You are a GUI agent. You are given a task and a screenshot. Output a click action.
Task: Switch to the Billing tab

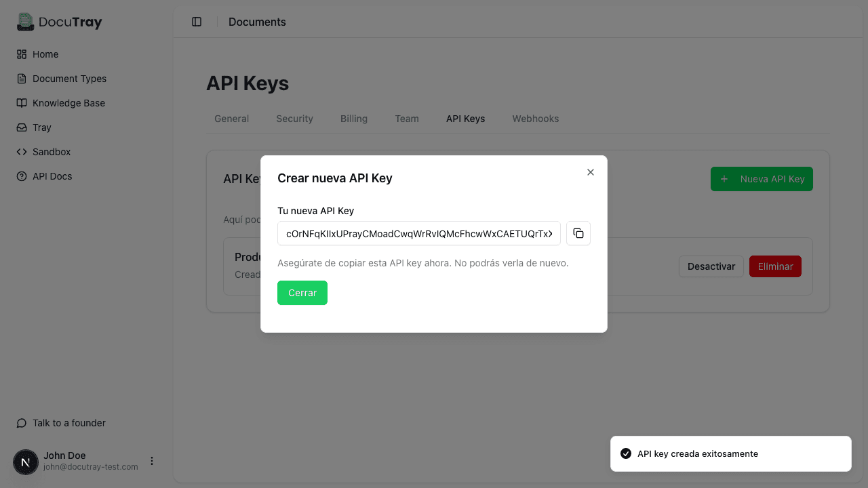[x=354, y=119]
